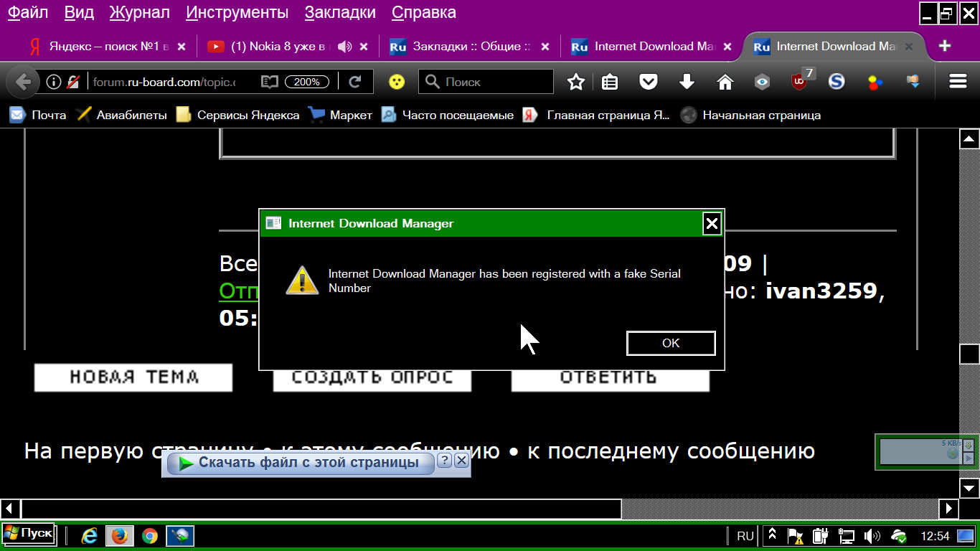Open the Инструменты menu

pos(237,12)
